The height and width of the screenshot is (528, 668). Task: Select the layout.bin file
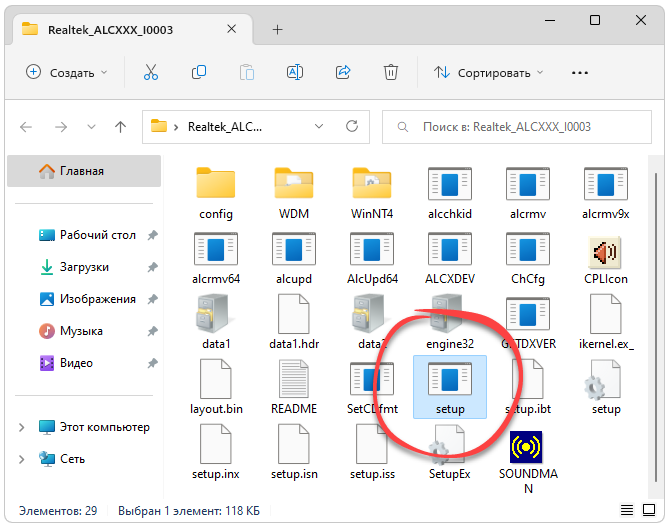216,387
